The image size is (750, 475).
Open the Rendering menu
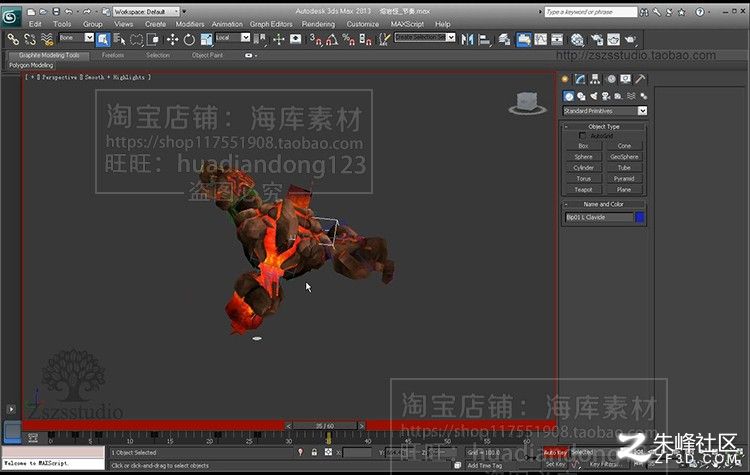coord(319,24)
